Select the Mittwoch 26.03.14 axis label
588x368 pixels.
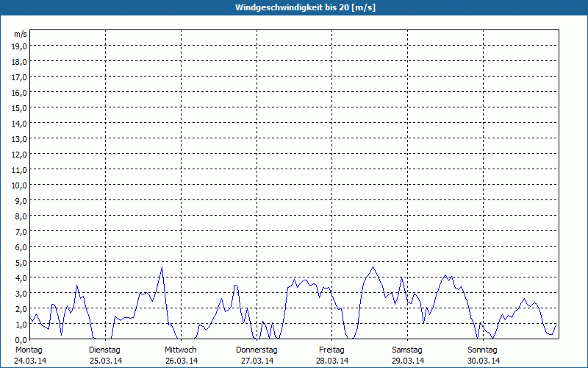tap(181, 355)
